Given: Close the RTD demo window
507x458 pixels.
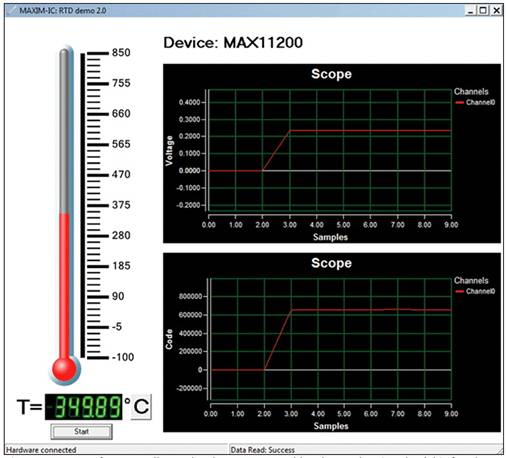Looking at the screenshot, I should tap(496, 11).
